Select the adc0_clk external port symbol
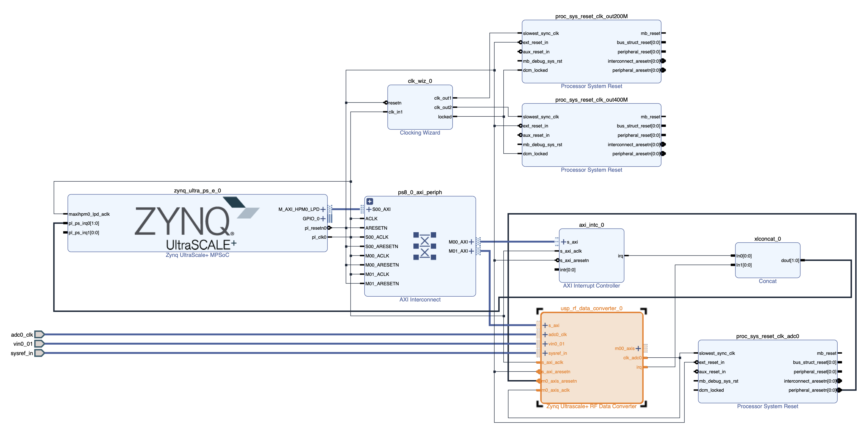Viewport: 868px width, 436px height. click(39, 334)
